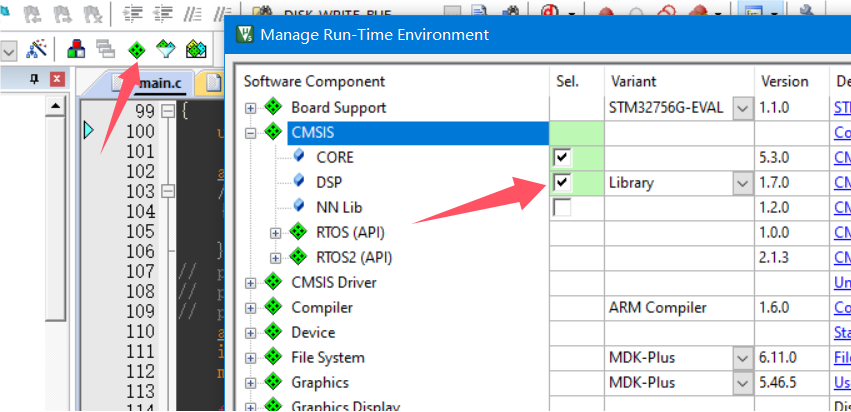Image resolution: width=851 pixels, height=412 pixels.
Task: Open Options for Target magic wand icon
Action: click(37, 49)
